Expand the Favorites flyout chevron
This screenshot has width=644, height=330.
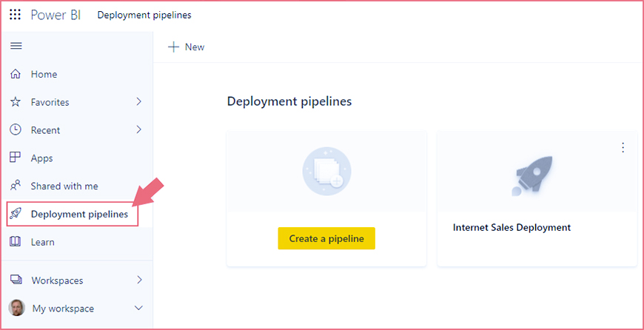point(139,101)
